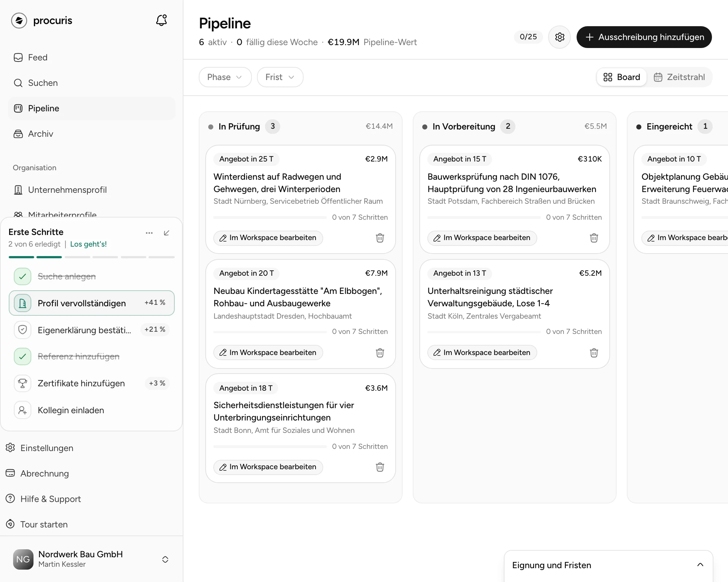Click progress bar of Neubau Kindertagesstätte card
The height and width of the screenshot is (582, 728).
pos(270,332)
